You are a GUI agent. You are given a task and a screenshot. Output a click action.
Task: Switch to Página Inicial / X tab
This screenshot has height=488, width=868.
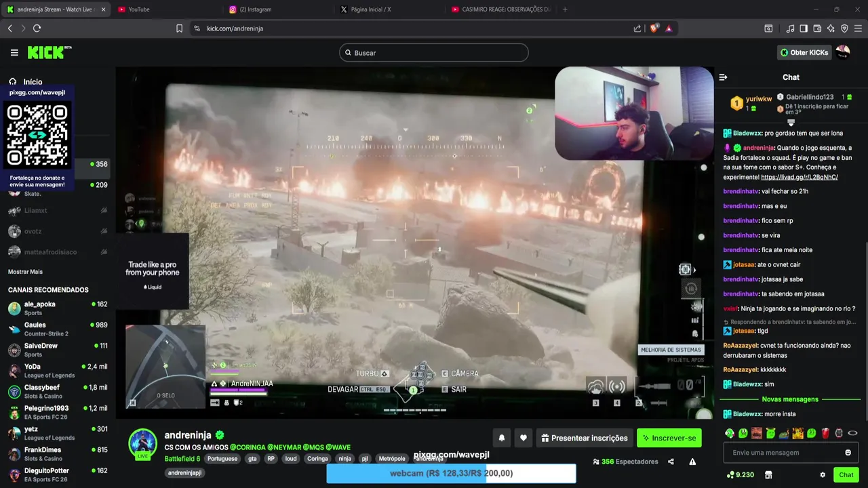click(x=390, y=9)
